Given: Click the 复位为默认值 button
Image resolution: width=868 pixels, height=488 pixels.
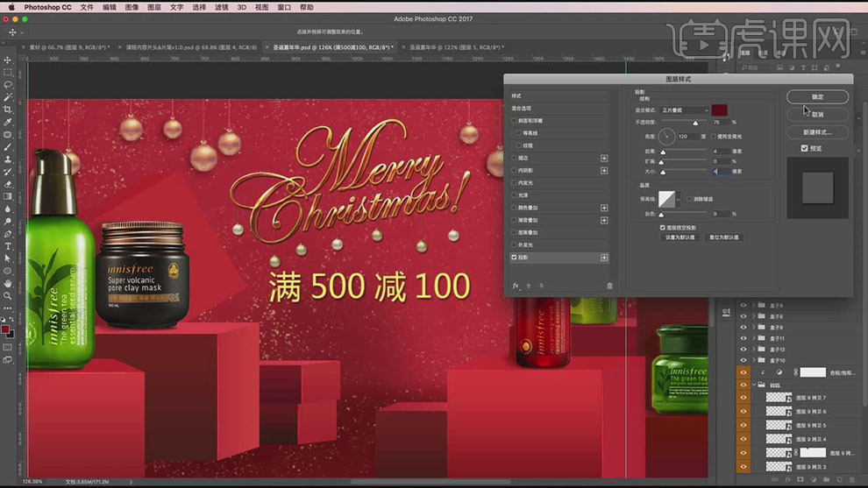Looking at the screenshot, I should coord(723,237).
